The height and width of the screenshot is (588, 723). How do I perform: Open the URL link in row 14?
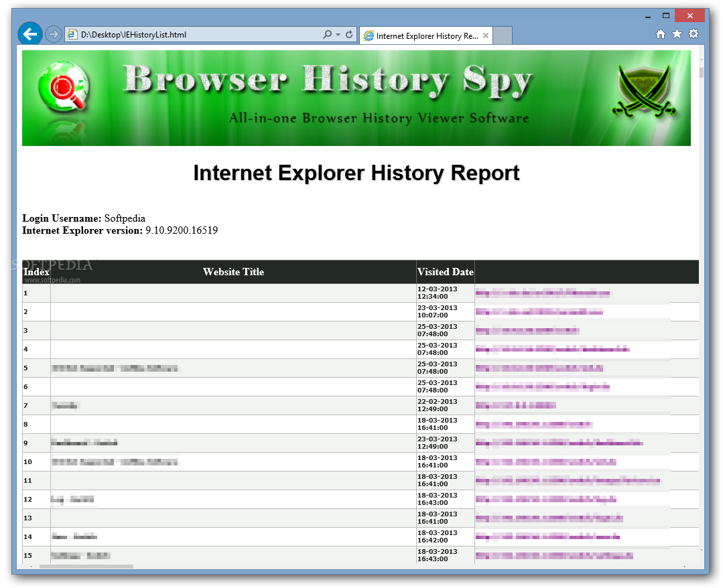click(548, 536)
